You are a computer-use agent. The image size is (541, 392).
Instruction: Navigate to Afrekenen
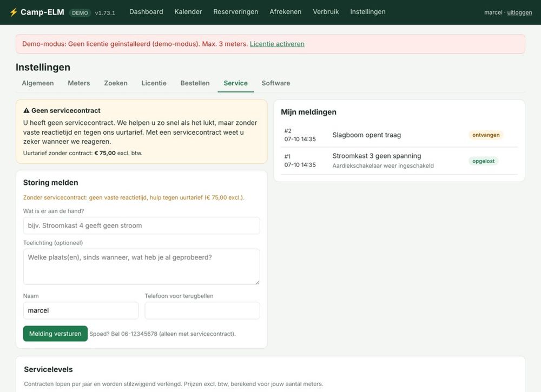tap(285, 12)
